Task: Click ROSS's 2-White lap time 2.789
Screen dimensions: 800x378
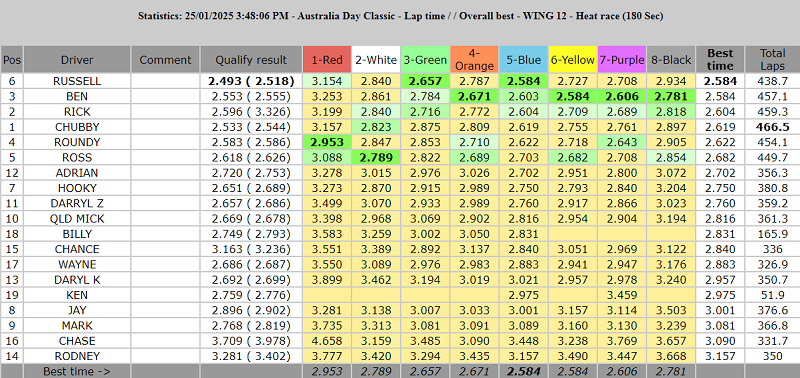Action: (x=376, y=158)
